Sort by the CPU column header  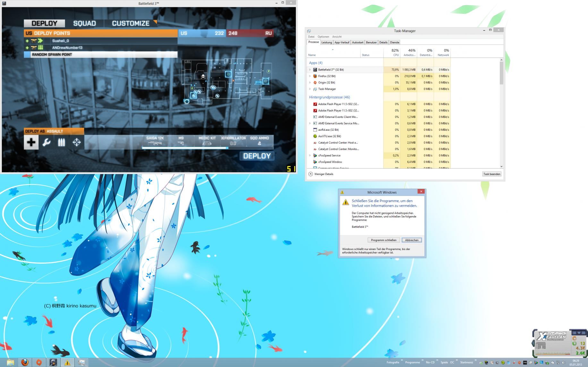tap(392, 53)
